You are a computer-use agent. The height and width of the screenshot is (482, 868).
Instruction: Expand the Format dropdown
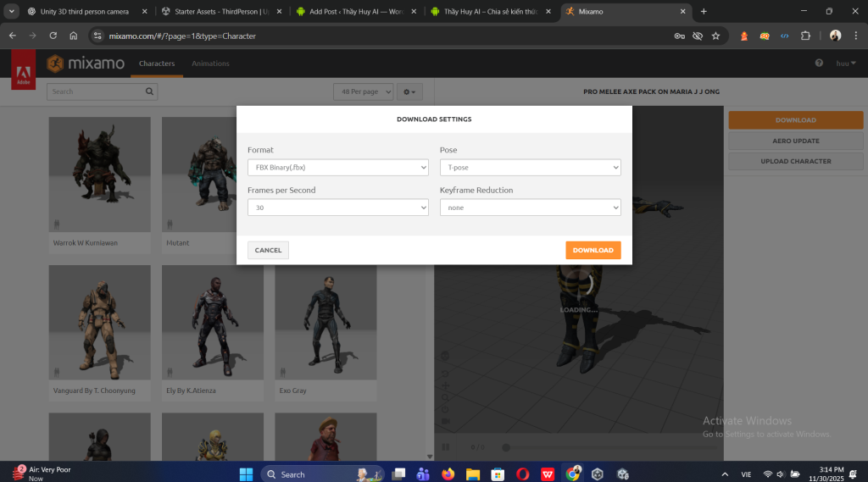(x=337, y=168)
